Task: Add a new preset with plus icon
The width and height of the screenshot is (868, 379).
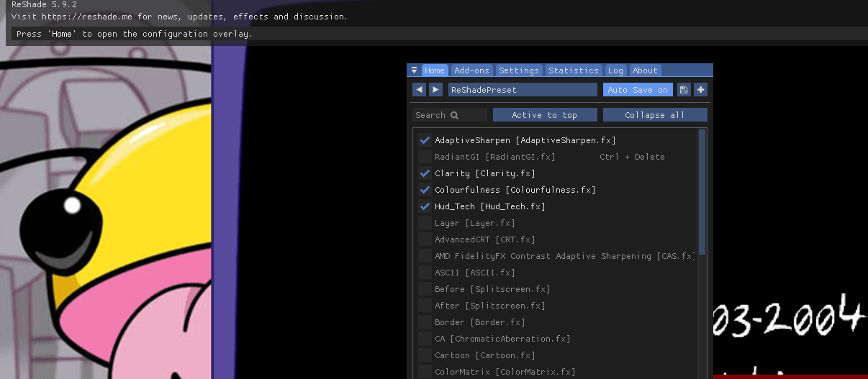Action: click(700, 90)
